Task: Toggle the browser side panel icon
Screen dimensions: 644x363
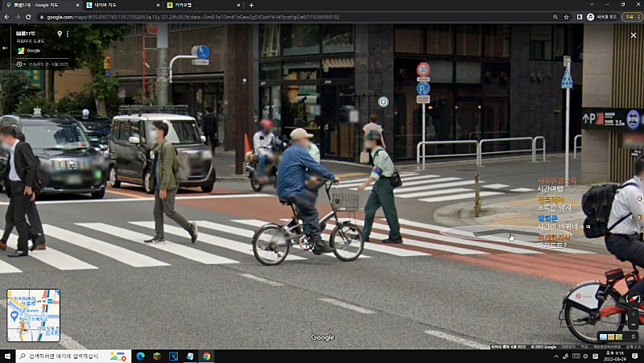Action: tap(580, 16)
